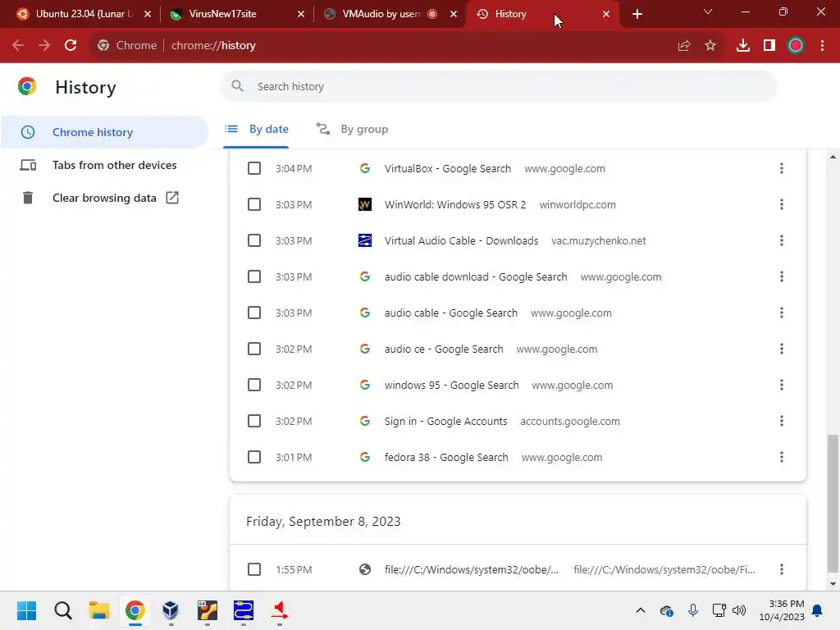Open actions menu for windows 95 entry
This screenshot has width=840, height=630.
click(x=782, y=385)
